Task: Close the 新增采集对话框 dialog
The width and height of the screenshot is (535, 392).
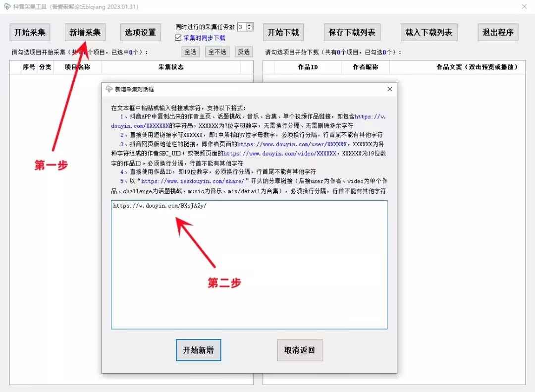Action: pyautogui.click(x=390, y=89)
